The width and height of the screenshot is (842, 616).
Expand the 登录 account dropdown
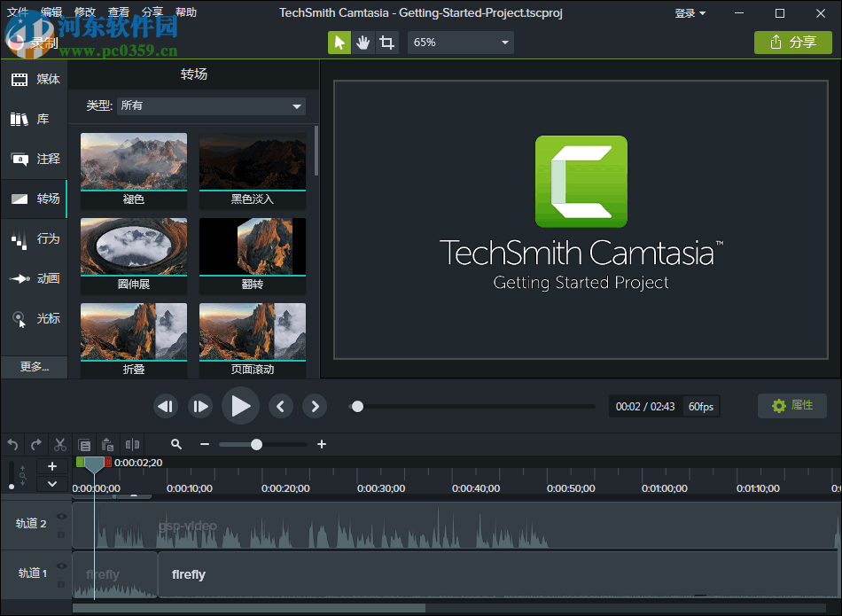coord(690,13)
